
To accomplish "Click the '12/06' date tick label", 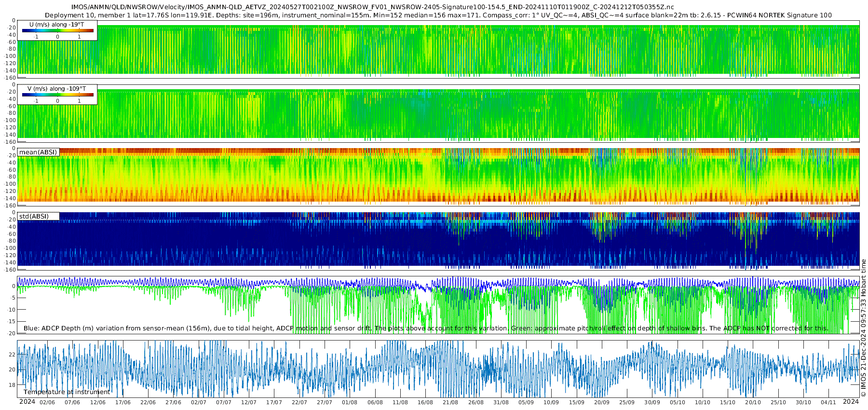I will (x=98, y=402).
